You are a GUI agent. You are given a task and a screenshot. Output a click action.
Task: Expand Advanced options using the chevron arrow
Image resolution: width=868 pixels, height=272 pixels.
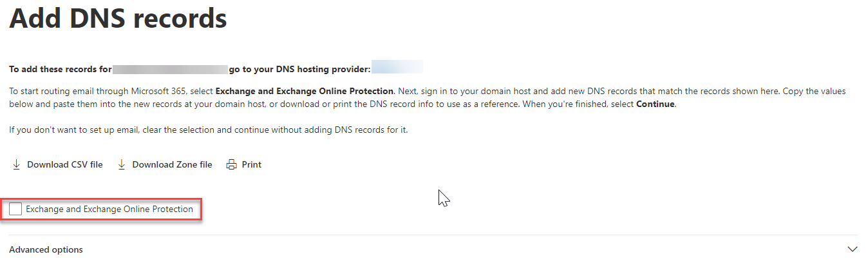[x=853, y=249]
